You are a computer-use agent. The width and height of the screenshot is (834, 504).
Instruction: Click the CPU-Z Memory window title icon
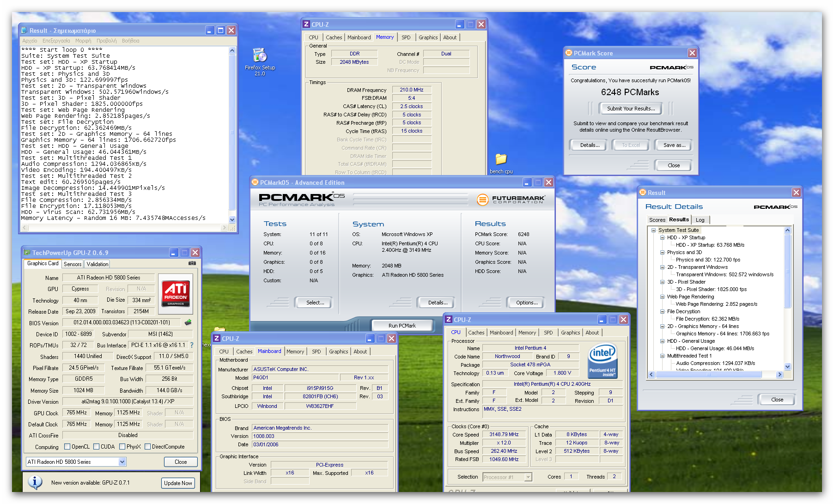(x=306, y=24)
